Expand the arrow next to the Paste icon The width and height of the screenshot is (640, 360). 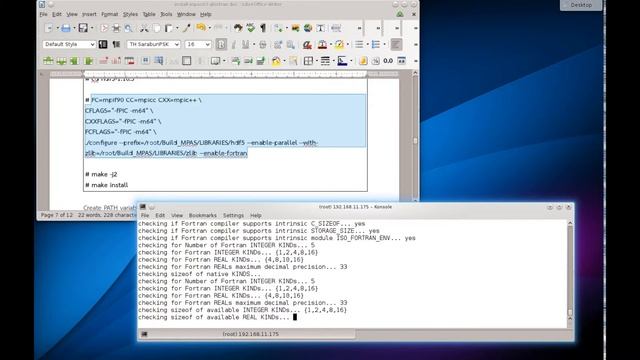click(177, 28)
